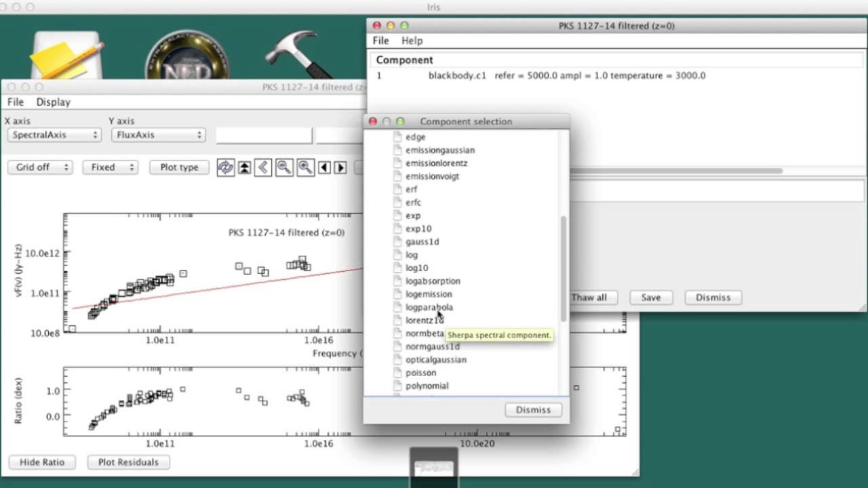Open the NED desktop icon

[186, 56]
